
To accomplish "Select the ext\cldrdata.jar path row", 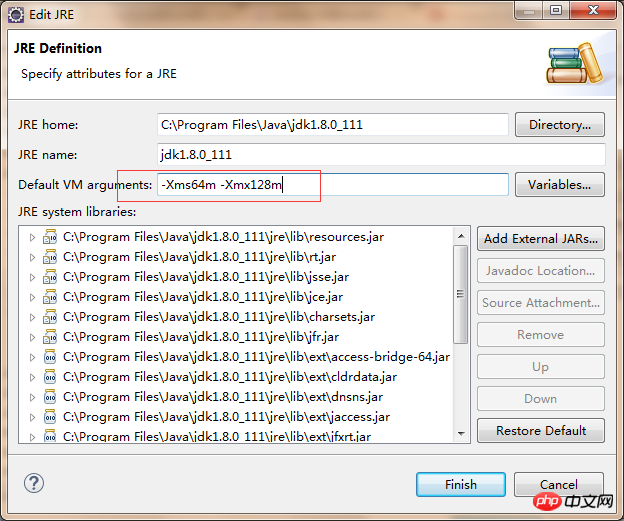I will pos(230,377).
